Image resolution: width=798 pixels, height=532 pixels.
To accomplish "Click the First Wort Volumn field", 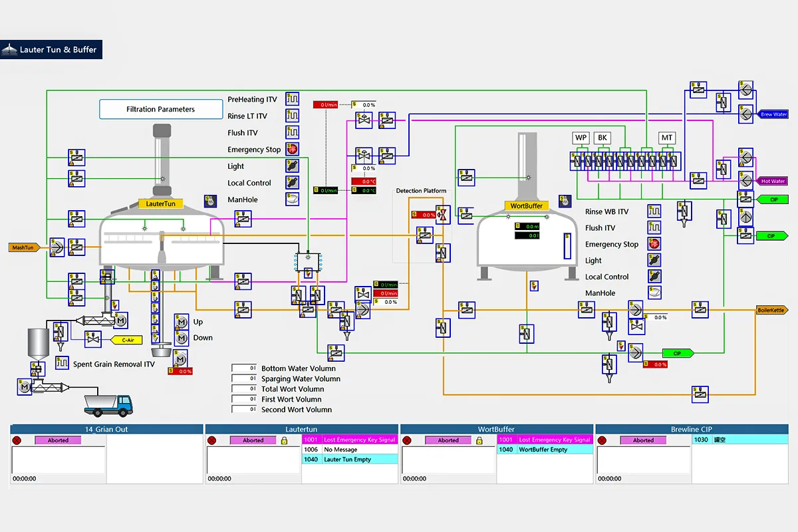I will pos(244,399).
